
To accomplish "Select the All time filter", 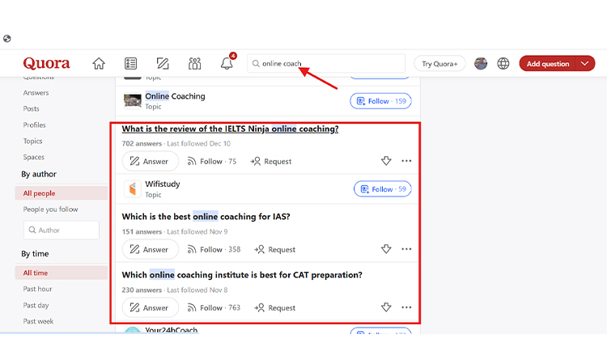I will 62,273.
